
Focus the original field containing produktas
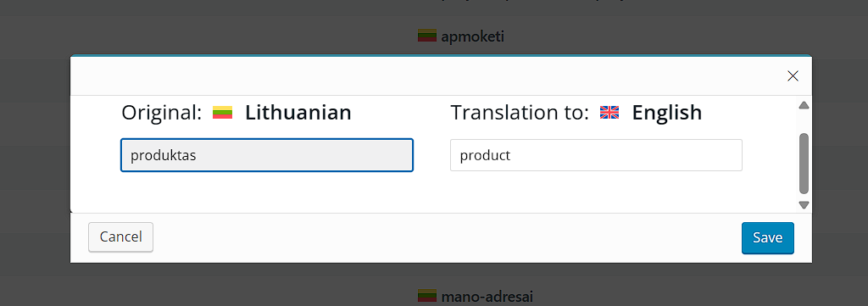267,155
